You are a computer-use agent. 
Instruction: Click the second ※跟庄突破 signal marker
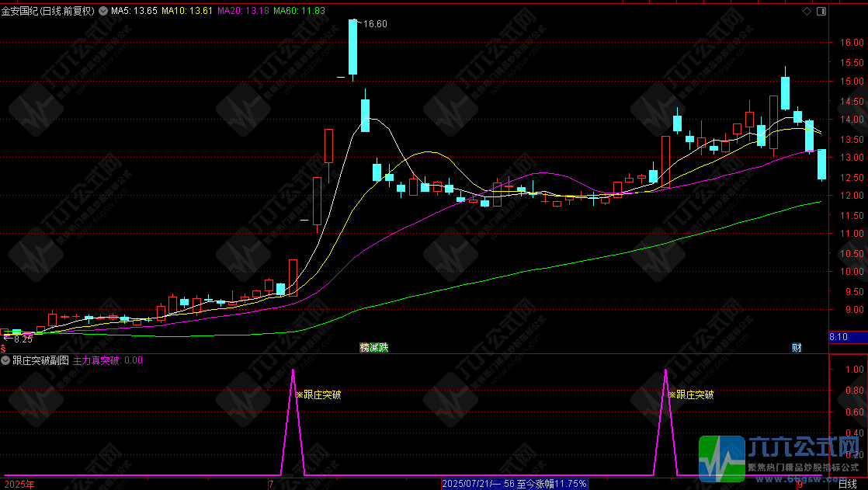tap(691, 394)
